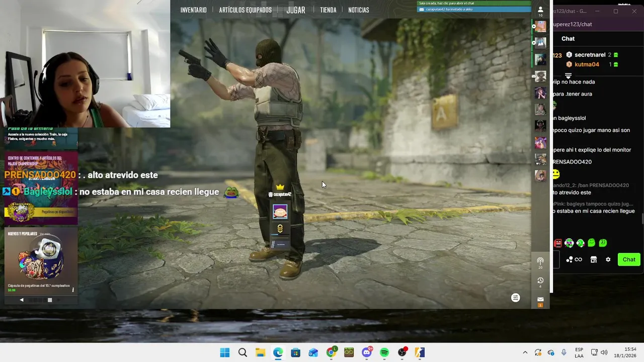Open third friend avatar in CS2 sidebar
Screen dimensions: 644x362
(540, 59)
